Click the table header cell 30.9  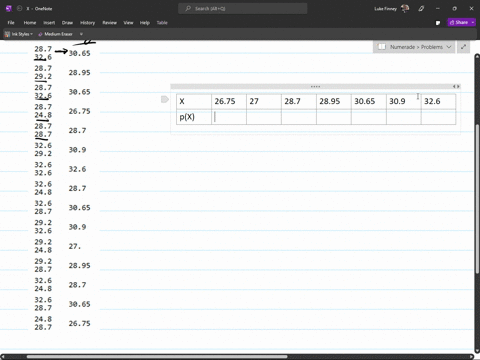pos(404,101)
